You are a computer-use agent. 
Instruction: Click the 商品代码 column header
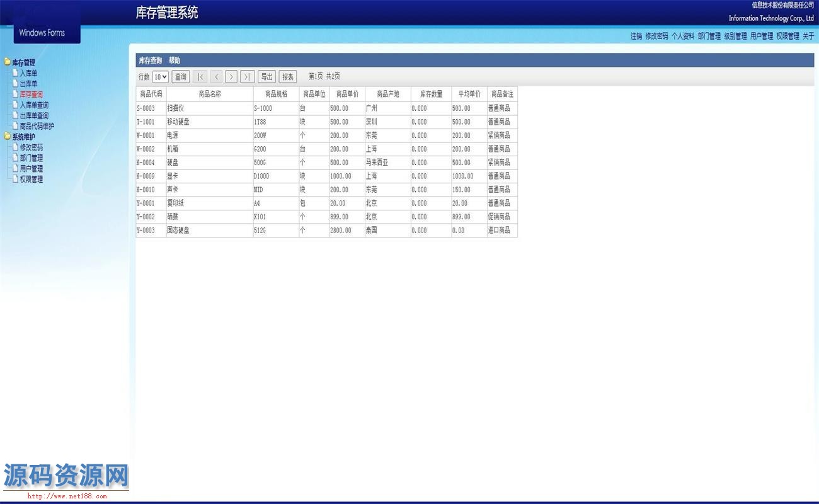point(151,94)
